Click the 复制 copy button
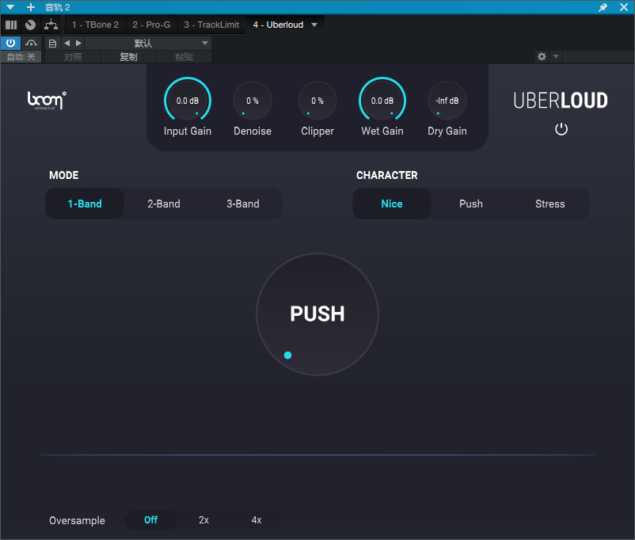 click(x=129, y=57)
